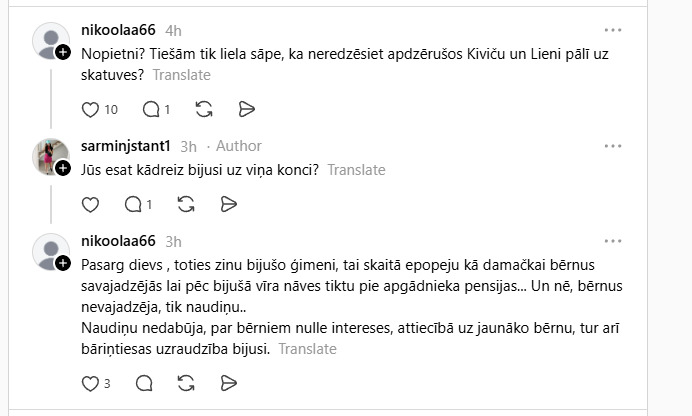692x416 pixels.
Task: Repost nikoolaa66's first comment
Action: click(x=204, y=109)
